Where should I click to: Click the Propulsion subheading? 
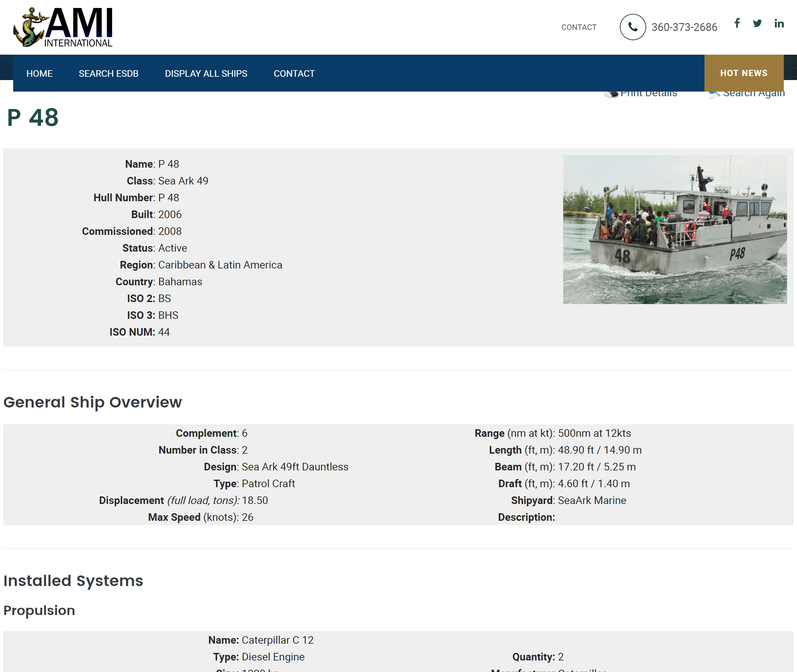point(39,610)
